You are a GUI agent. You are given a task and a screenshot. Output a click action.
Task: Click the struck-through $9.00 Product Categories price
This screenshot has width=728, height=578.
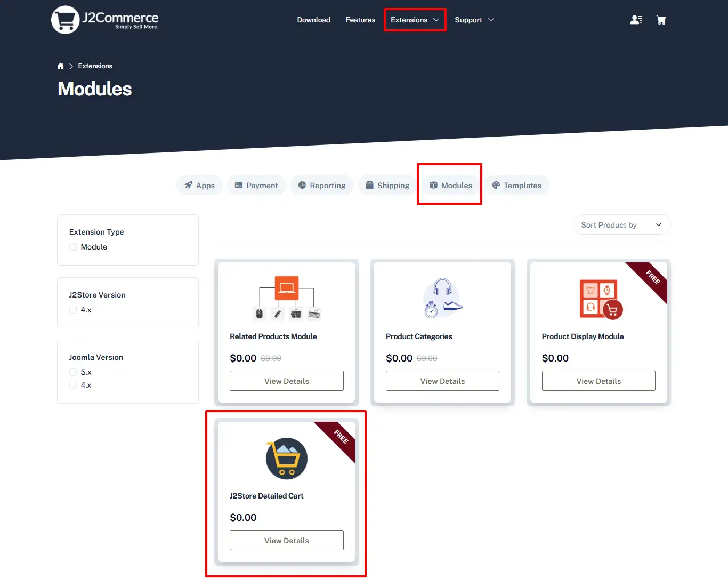[x=427, y=358]
